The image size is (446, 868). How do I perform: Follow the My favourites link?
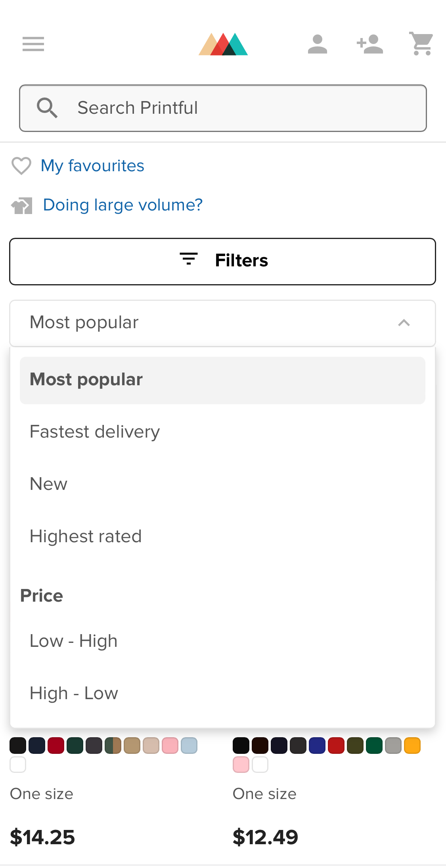coord(92,166)
